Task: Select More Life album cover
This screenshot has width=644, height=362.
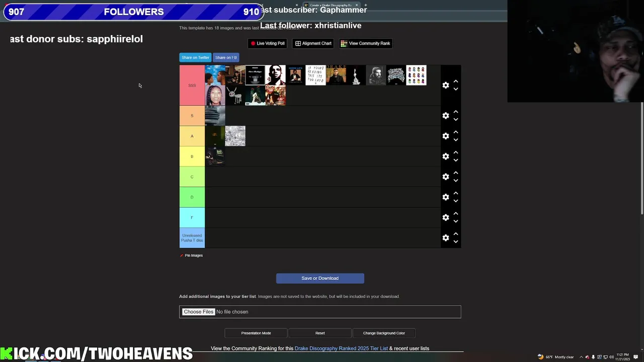Action: 295,75
